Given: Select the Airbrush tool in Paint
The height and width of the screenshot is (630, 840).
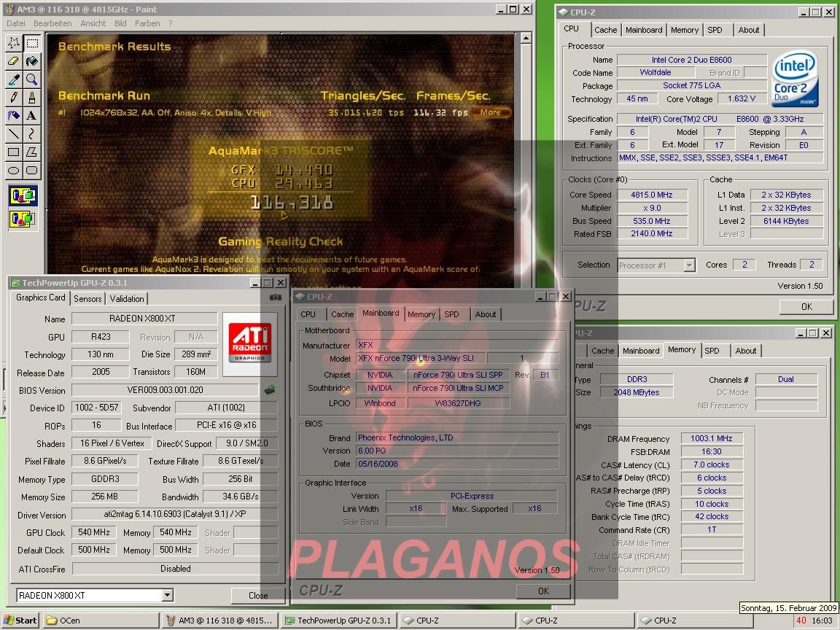Looking at the screenshot, I should click(14, 116).
